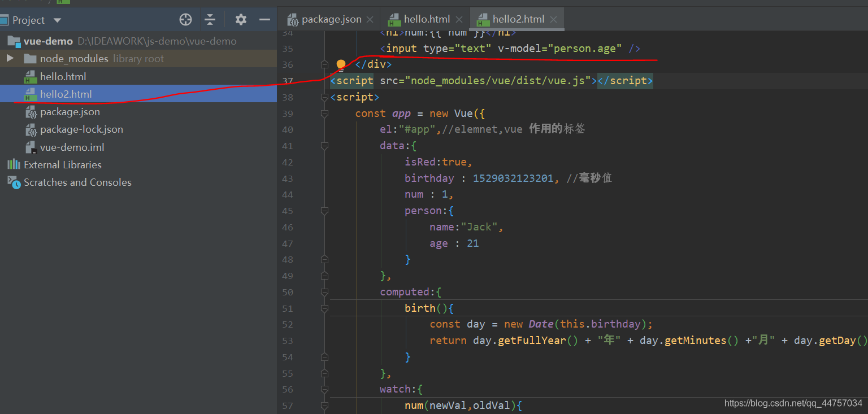This screenshot has width=868, height=414.
Task: Click the External Libraries bars icon
Action: [x=14, y=165]
